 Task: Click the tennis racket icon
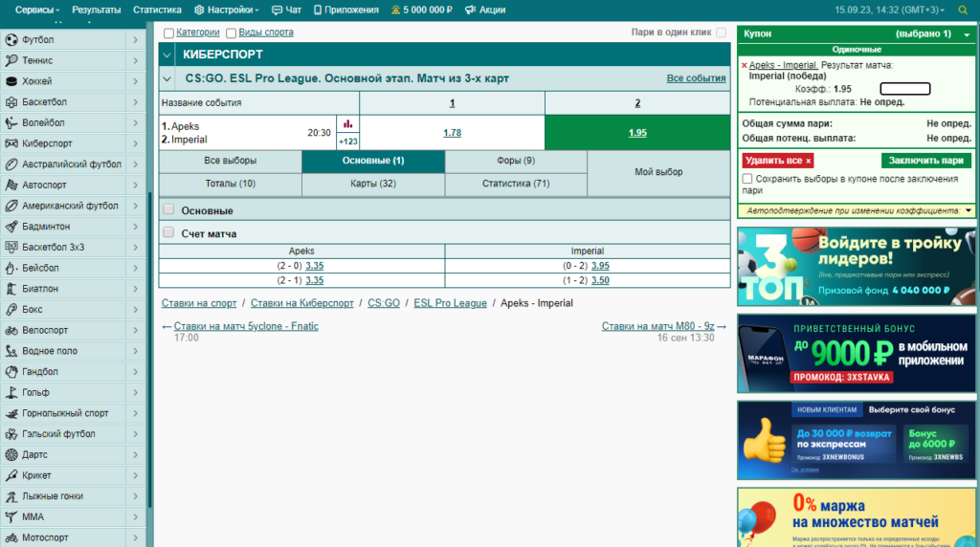coord(11,60)
